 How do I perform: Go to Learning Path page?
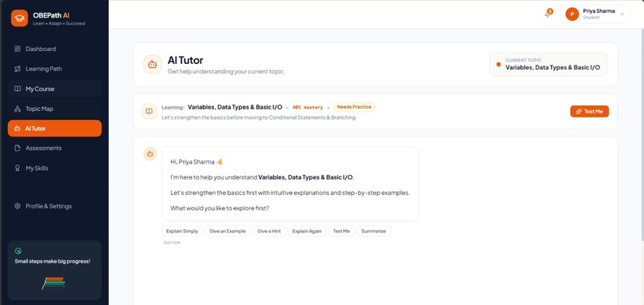(x=54, y=69)
